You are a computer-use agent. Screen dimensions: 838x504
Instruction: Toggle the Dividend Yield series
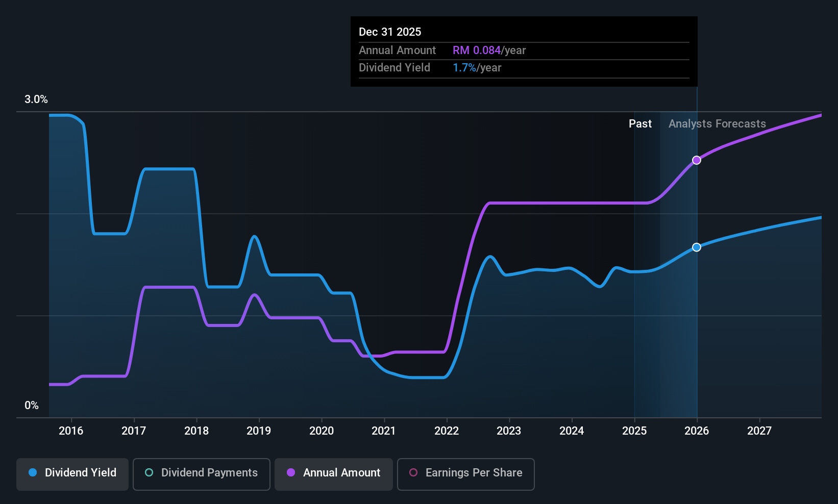point(72,474)
